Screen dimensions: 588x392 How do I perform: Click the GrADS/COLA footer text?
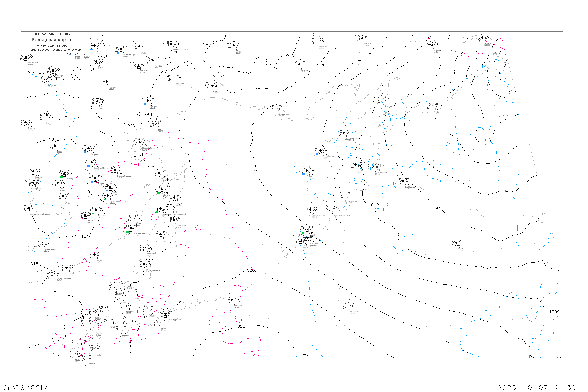pos(26,387)
